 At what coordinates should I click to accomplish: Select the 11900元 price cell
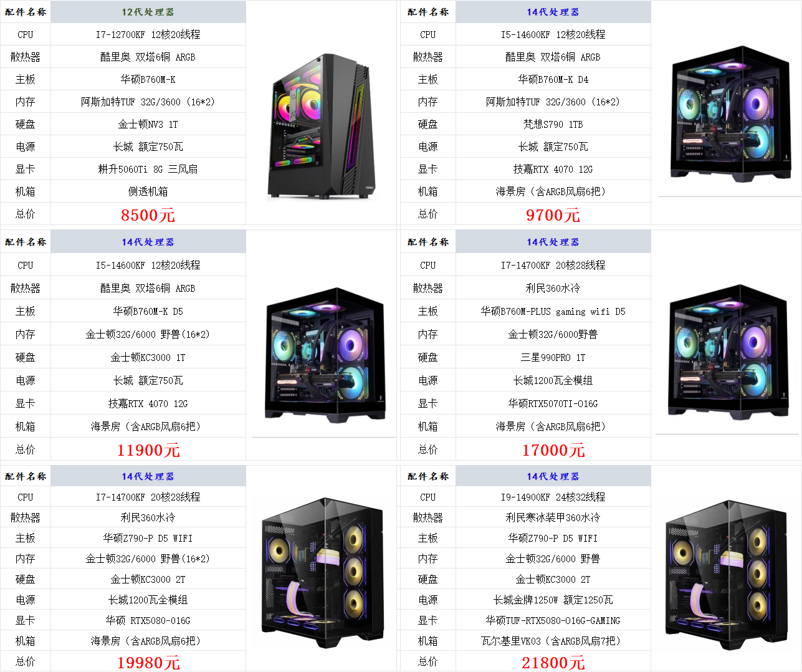148,449
